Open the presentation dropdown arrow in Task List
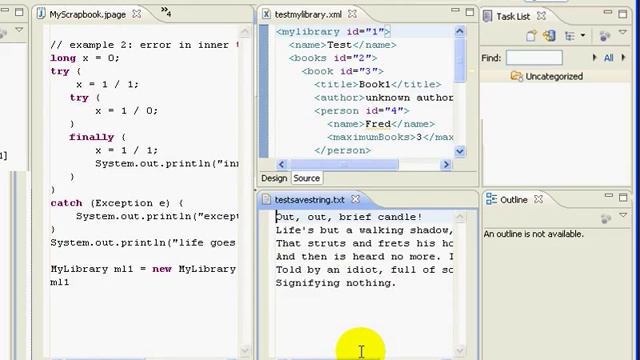Image resolution: width=640 pixels, height=360 pixels. coord(583,36)
